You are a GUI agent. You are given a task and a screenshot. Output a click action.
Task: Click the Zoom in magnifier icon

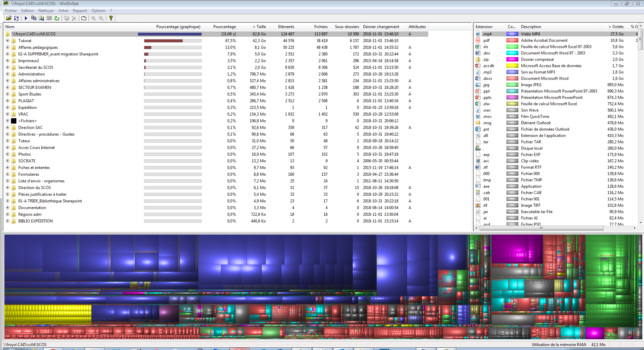(x=94, y=18)
